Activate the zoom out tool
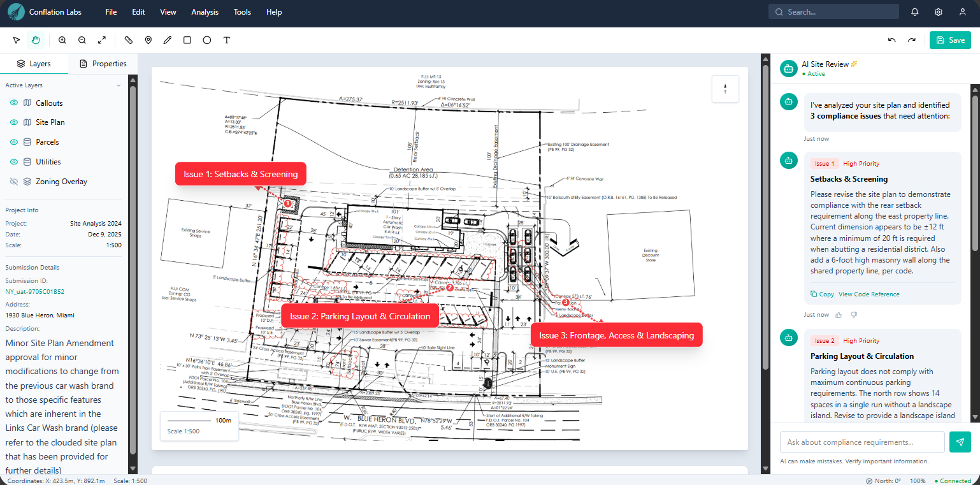Image resolution: width=980 pixels, height=485 pixels. pos(82,40)
